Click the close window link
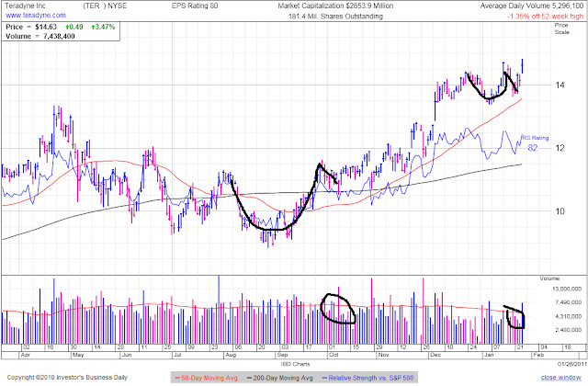The height and width of the screenshot is (386, 588). pos(561,378)
